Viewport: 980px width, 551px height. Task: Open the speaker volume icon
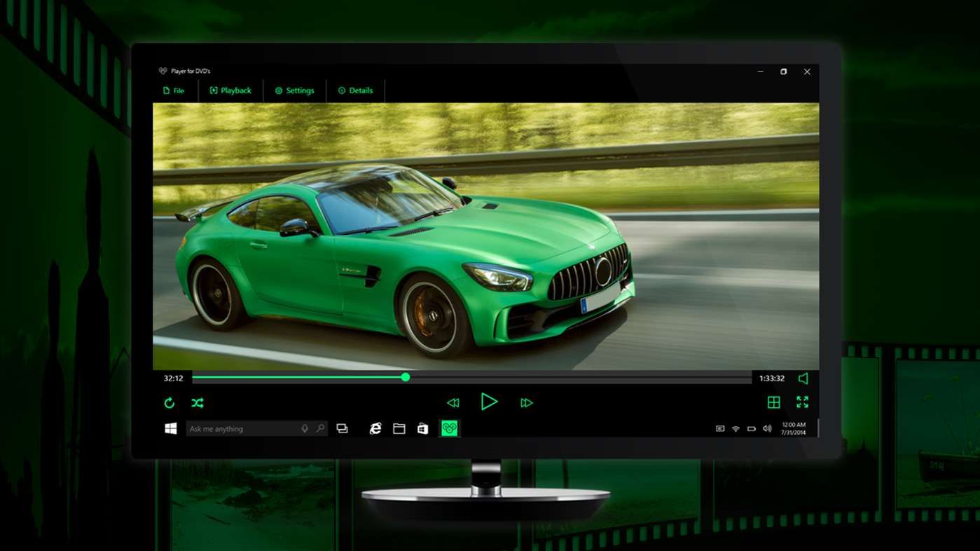(x=803, y=378)
